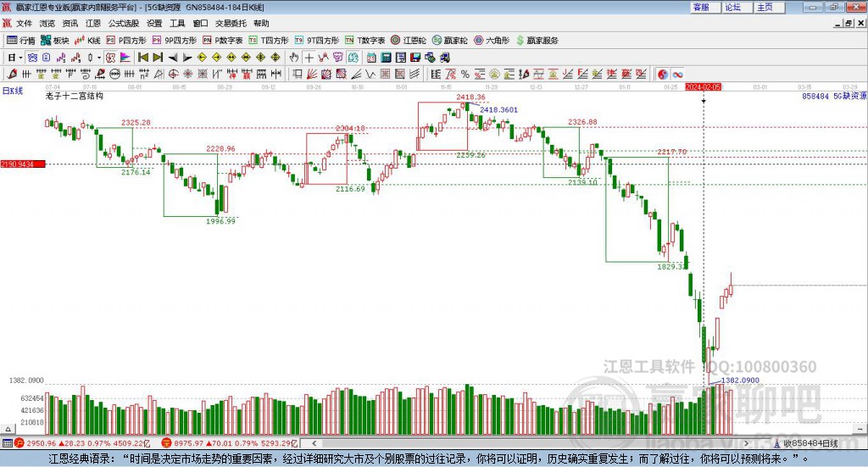Expand the volume panel with the up-triangle button
The height and width of the screenshot is (467, 868).
(x=7, y=430)
